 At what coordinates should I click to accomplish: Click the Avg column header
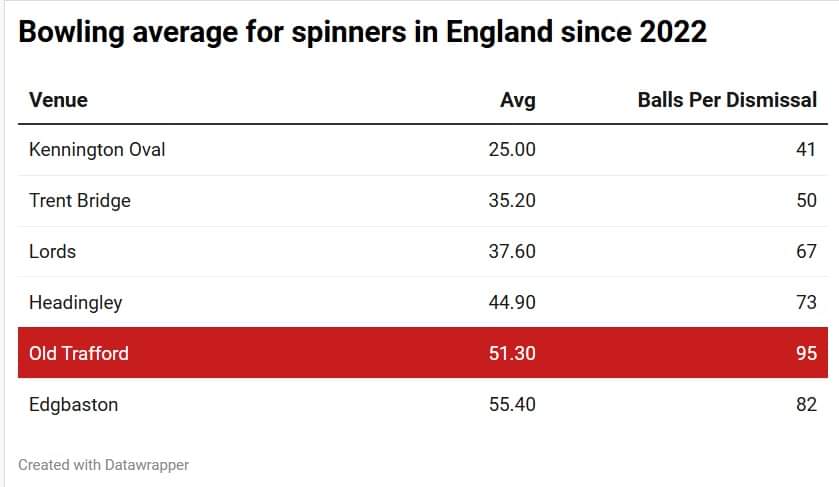coord(517,100)
